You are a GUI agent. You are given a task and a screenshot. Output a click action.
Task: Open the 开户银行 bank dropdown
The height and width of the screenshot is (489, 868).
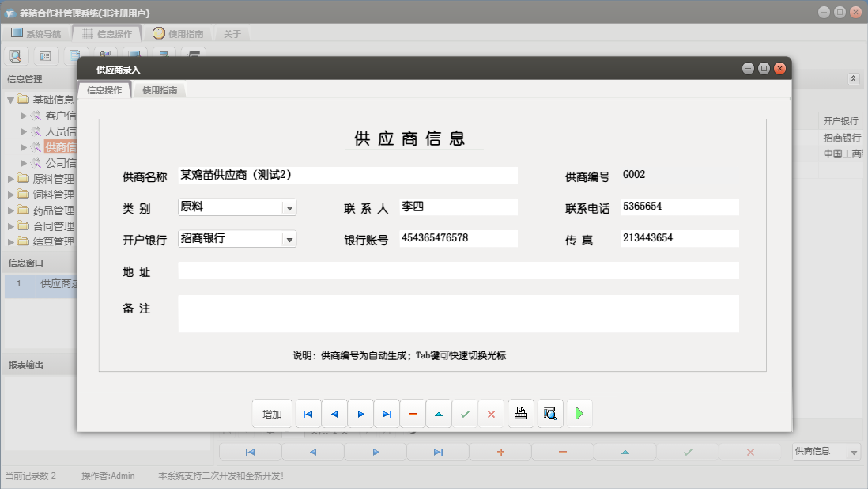click(291, 238)
